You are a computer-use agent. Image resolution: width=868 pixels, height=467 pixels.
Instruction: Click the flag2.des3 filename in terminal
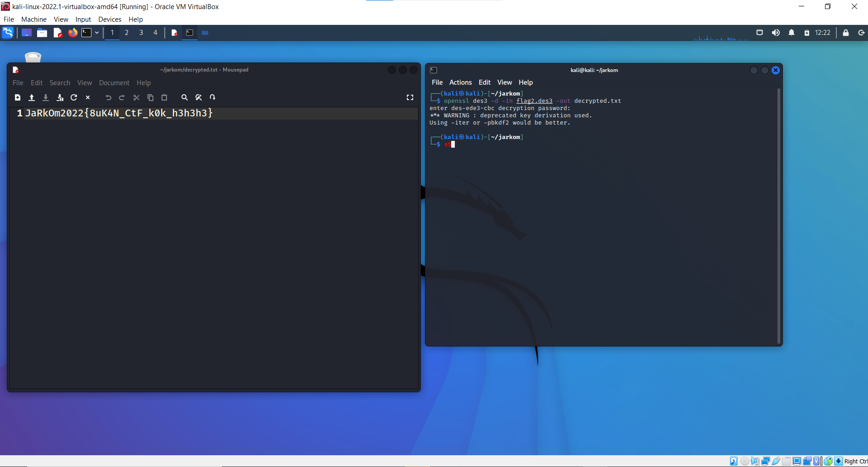click(x=534, y=101)
